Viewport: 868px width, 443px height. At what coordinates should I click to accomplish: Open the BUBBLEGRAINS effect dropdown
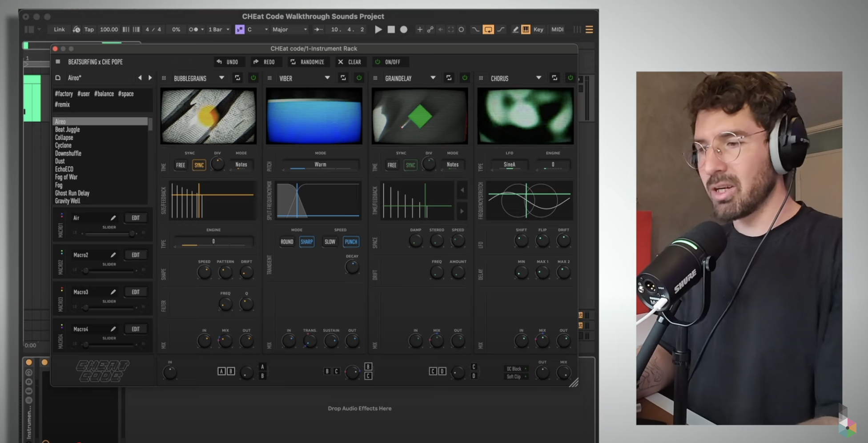tap(221, 78)
